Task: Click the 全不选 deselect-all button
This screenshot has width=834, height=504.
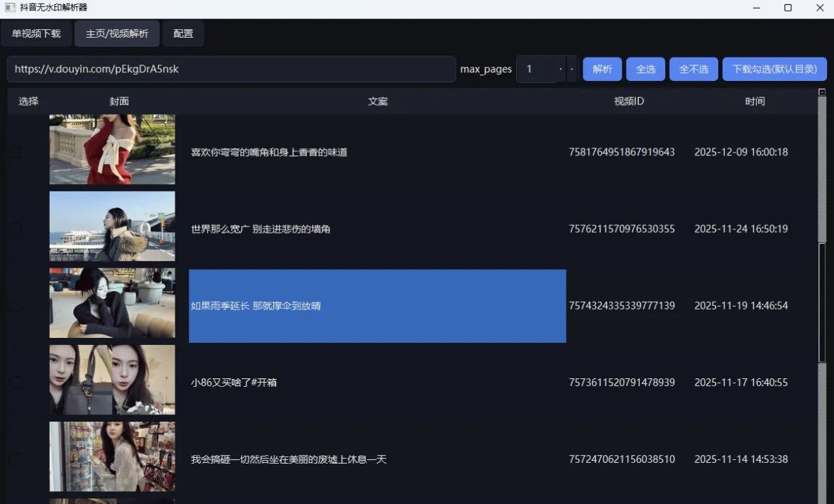Action: (693, 69)
